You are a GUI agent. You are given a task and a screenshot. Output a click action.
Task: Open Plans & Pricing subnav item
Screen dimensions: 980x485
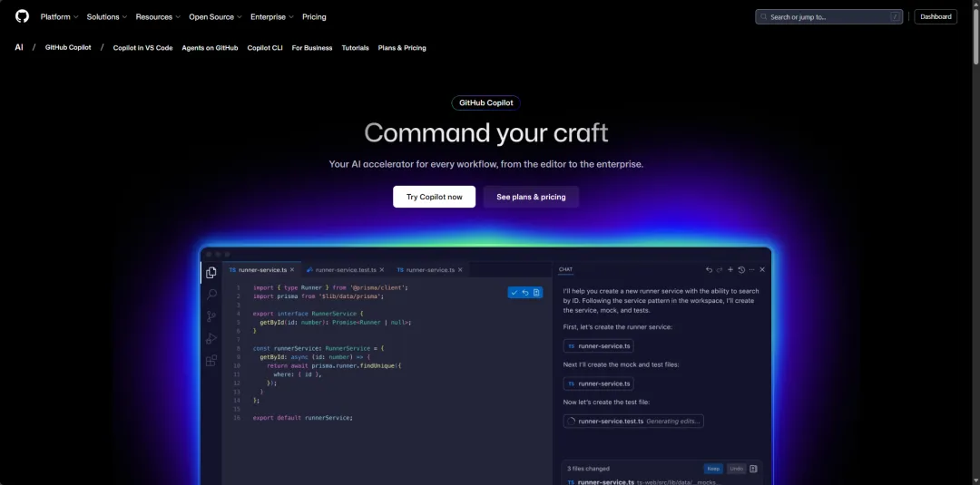(402, 47)
